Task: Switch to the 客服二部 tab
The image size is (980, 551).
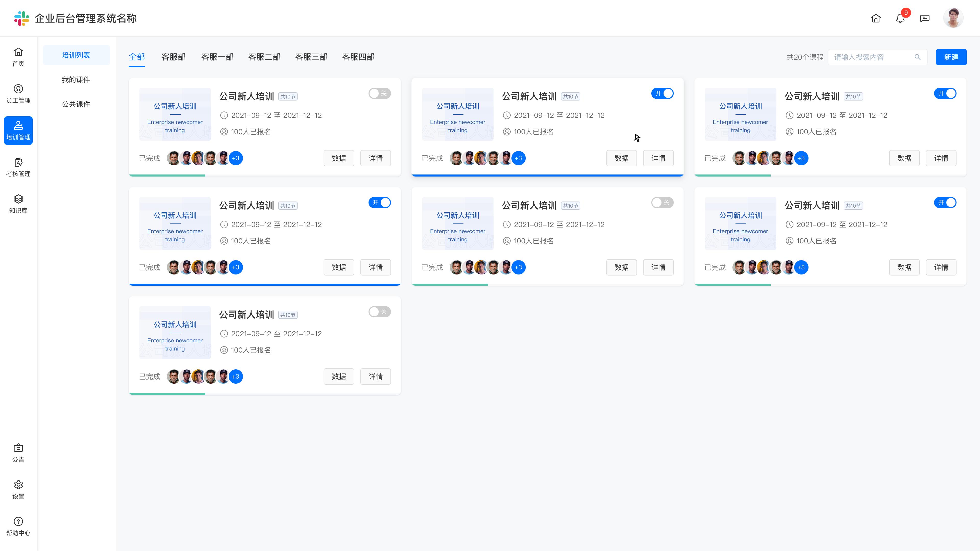Action: (x=264, y=57)
